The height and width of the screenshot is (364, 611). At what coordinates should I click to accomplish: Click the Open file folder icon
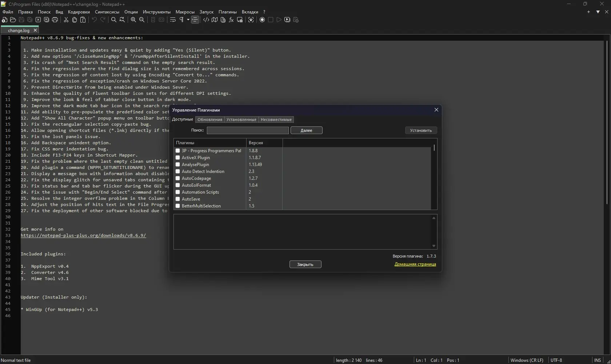coord(13,20)
